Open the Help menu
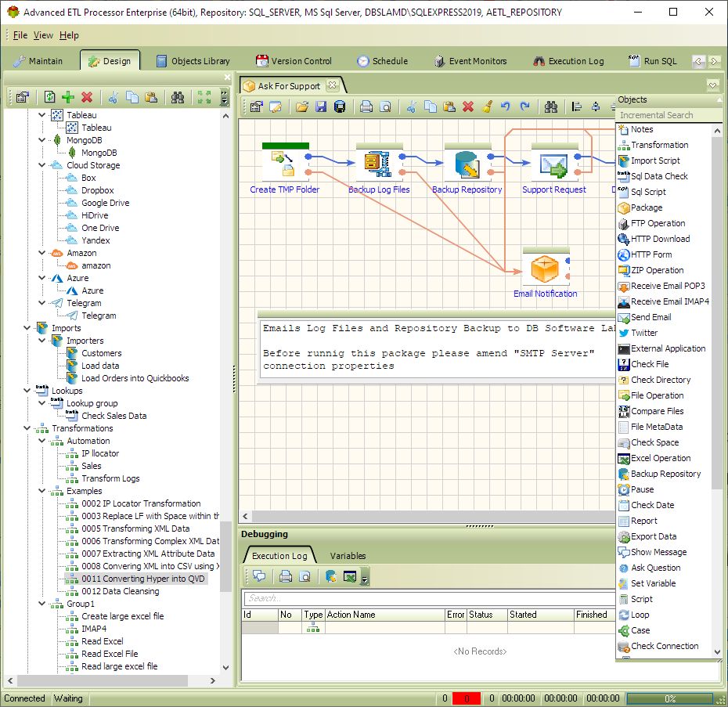This screenshot has width=728, height=707. coord(69,35)
